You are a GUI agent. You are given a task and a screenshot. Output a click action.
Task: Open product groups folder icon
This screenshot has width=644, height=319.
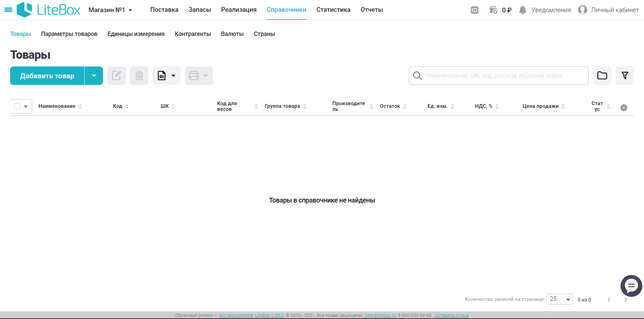coord(602,76)
